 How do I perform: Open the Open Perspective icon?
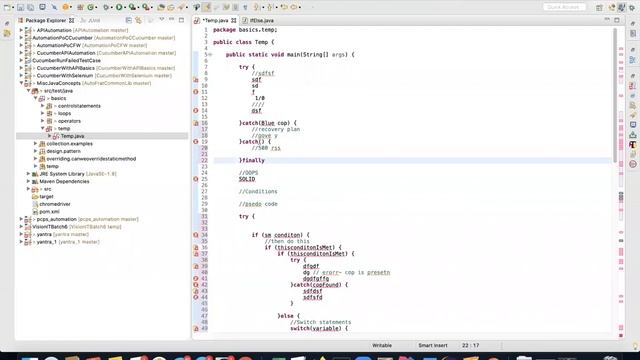(599, 7)
